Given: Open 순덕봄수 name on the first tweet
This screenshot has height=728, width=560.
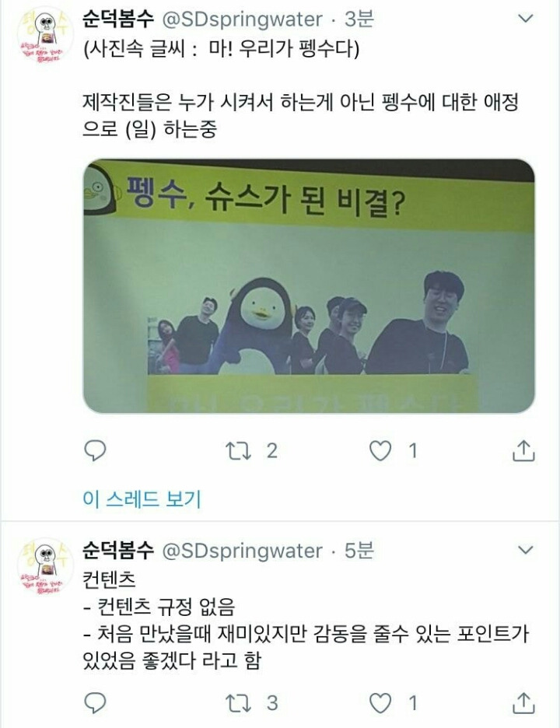Looking at the screenshot, I should 118,19.
